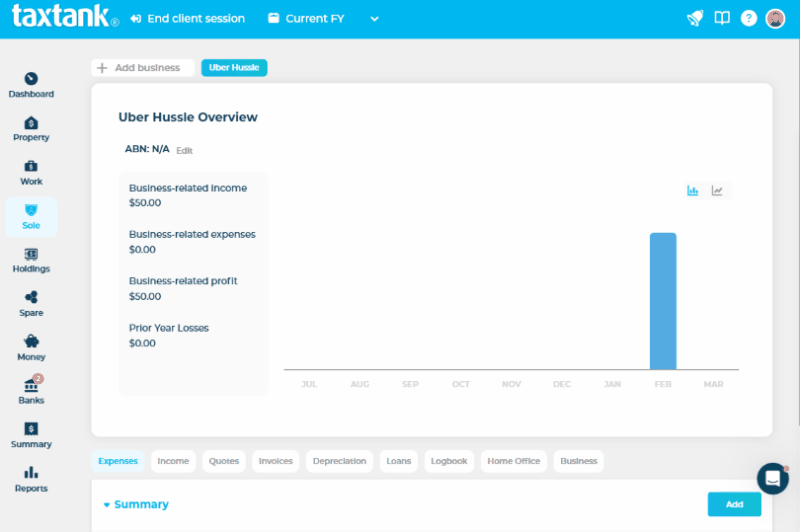This screenshot has height=532, width=800.
Task: Open the chat support bubble
Action: point(772,478)
